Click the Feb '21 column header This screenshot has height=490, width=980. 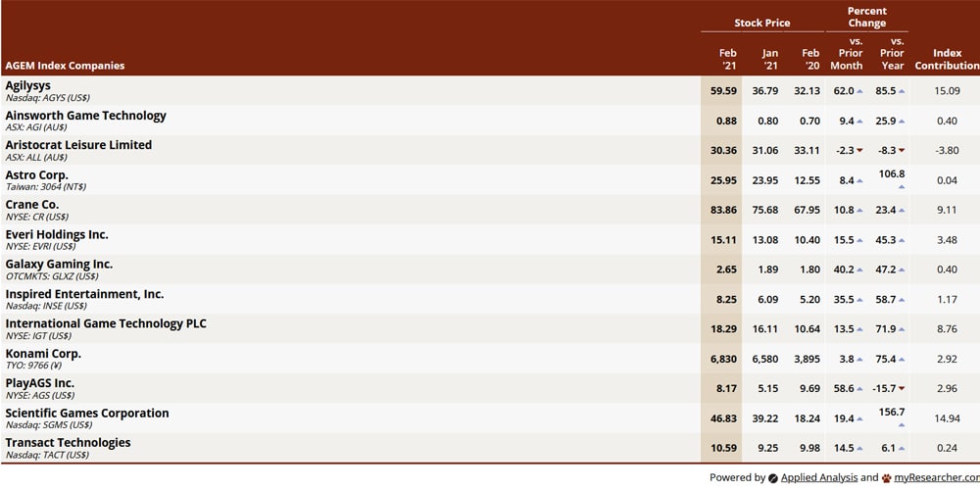(728, 60)
